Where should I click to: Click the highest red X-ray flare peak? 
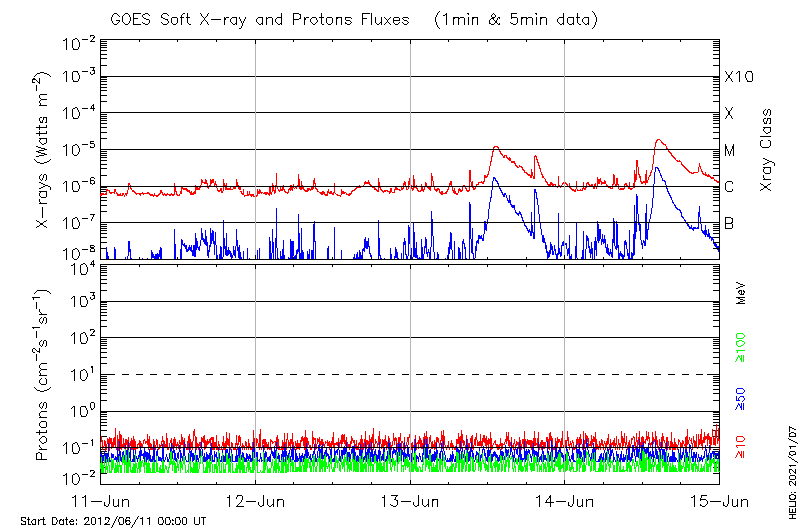click(x=658, y=141)
